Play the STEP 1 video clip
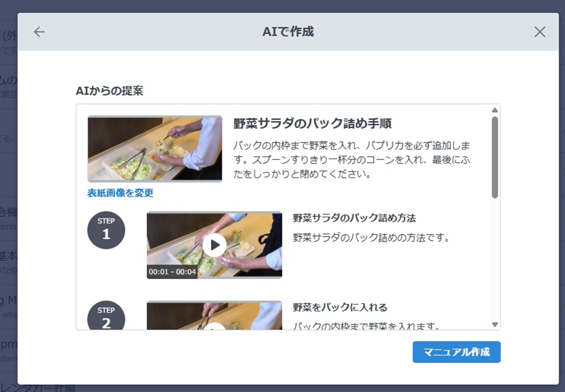This screenshot has height=392, width=565. [x=214, y=245]
